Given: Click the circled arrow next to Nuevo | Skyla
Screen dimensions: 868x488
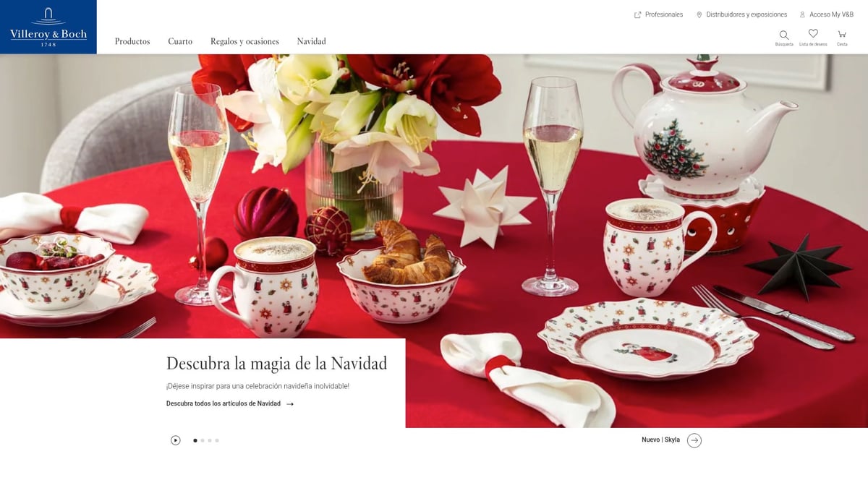Looking at the screenshot, I should point(694,440).
